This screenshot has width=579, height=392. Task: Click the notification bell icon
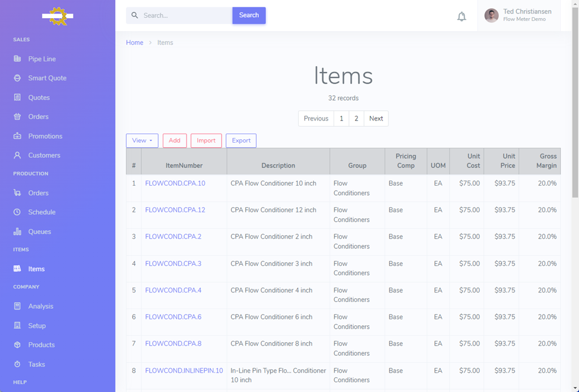pyautogui.click(x=461, y=16)
